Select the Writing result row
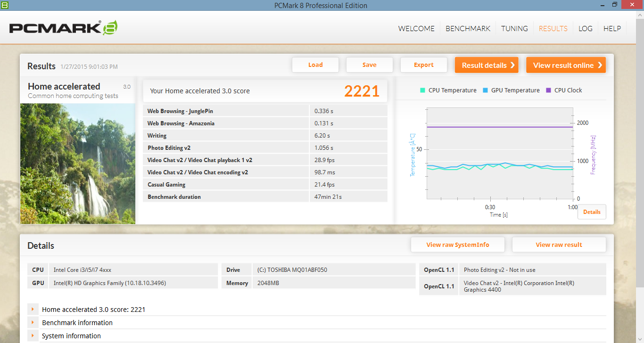 (x=265, y=136)
